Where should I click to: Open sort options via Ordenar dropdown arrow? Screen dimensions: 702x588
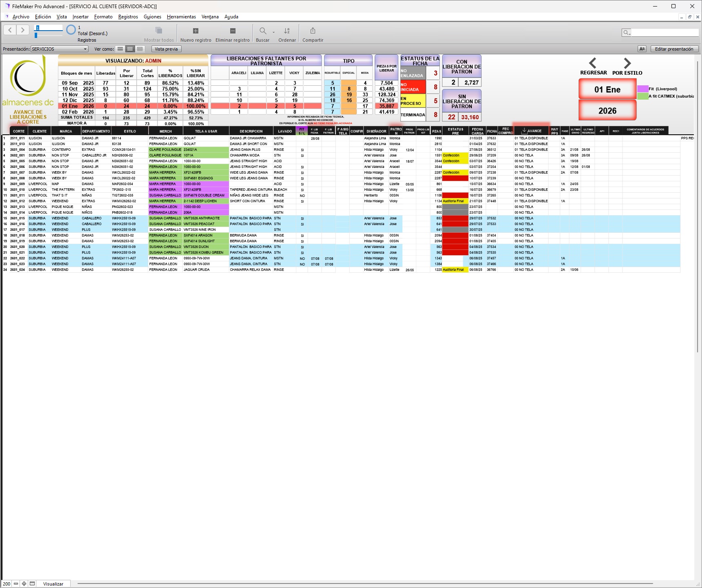coord(273,33)
